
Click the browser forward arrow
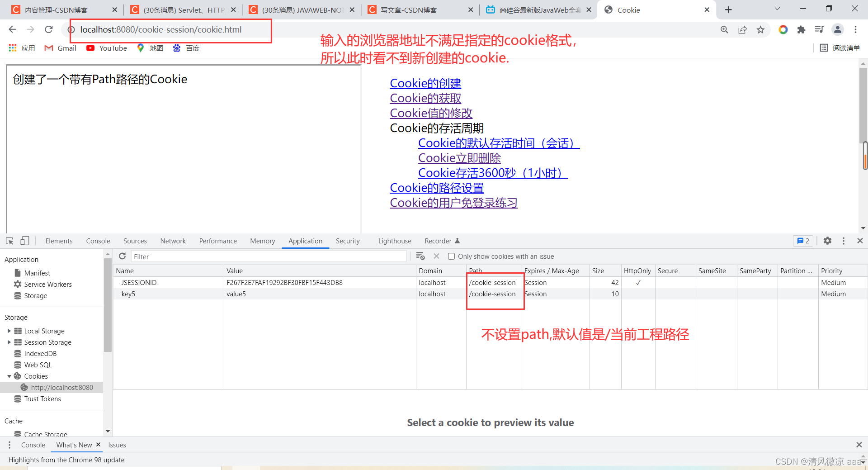pyautogui.click(x=30, y=29)
